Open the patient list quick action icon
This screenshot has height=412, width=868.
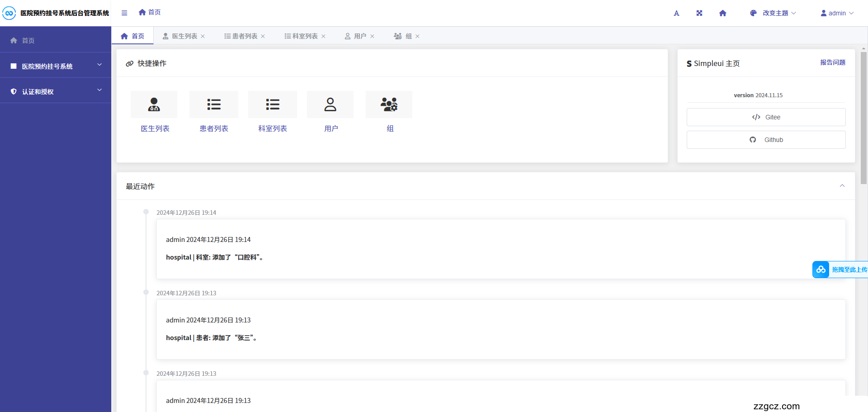[213, 104]
